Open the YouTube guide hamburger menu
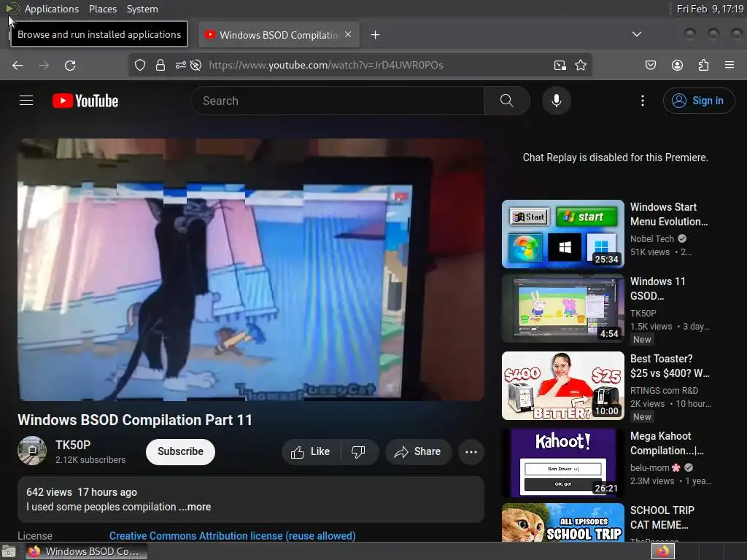The image size is (747, 560). pos(26,101)
